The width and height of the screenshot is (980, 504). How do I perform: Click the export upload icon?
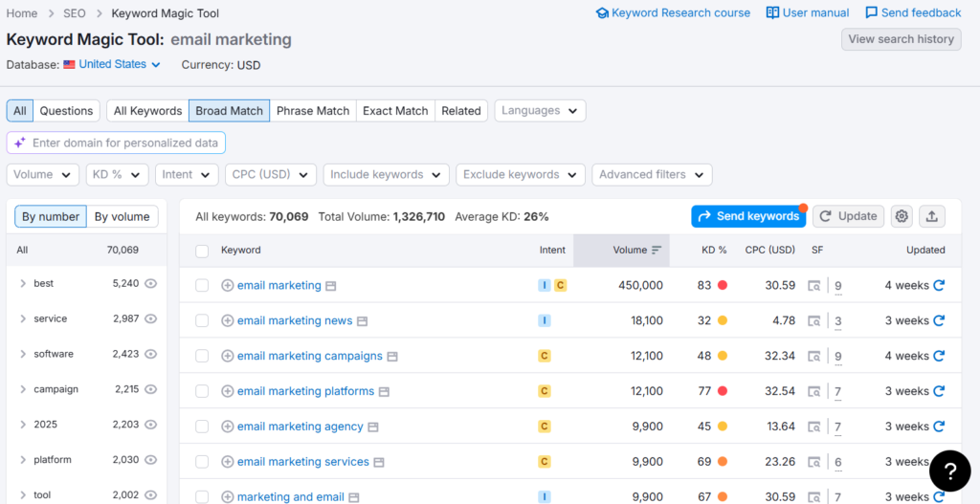[x=932, y=216]
